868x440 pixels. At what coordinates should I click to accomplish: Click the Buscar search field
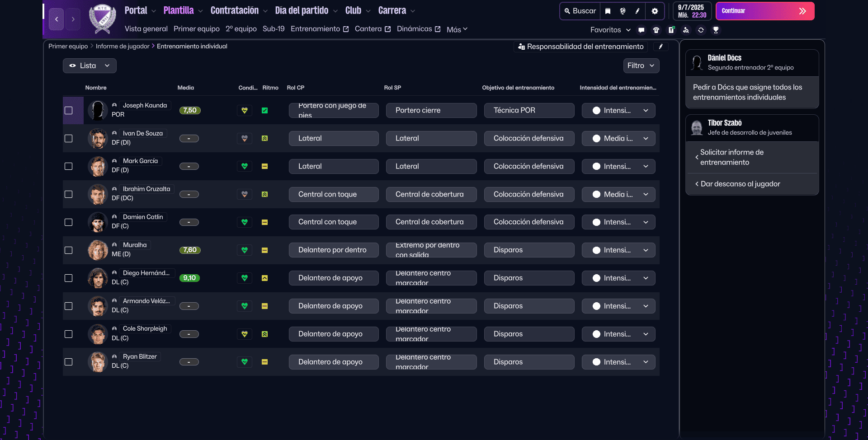coord(580,11)
